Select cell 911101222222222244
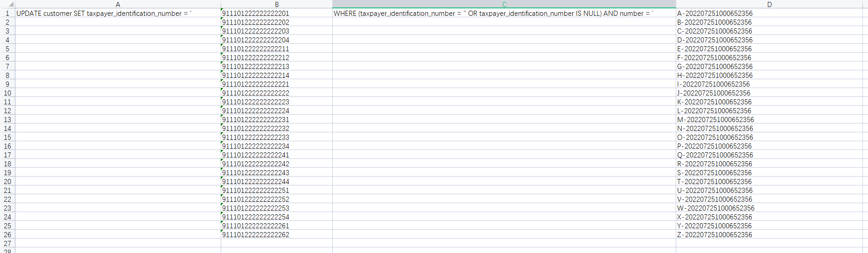Screen dimensions: 868x253 [x=277, y=181]
